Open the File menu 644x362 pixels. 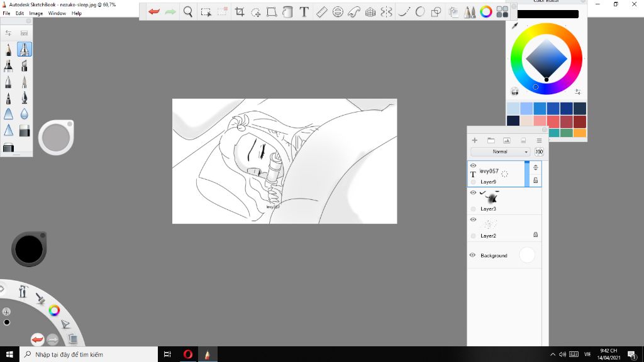coord(6,13)
